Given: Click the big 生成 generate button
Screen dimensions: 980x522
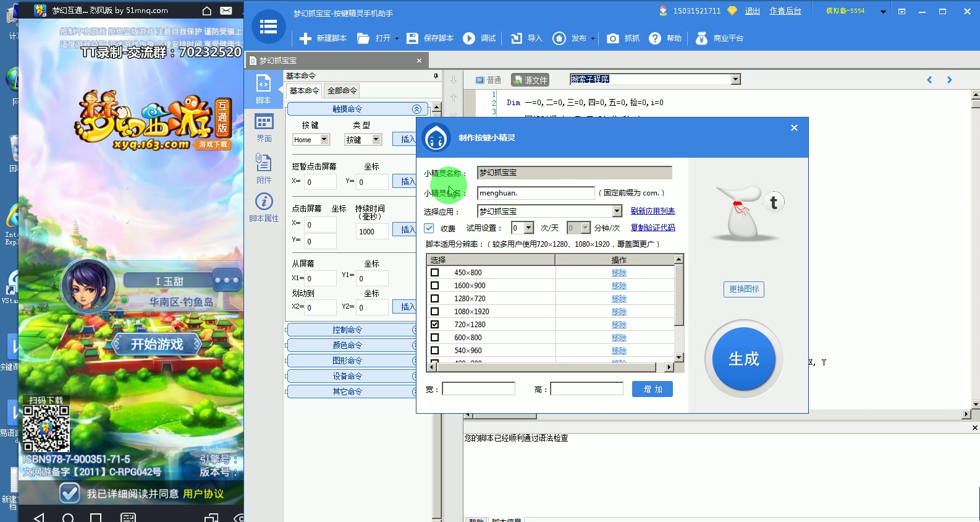Looking at the screenshot, I should [743, 359].
